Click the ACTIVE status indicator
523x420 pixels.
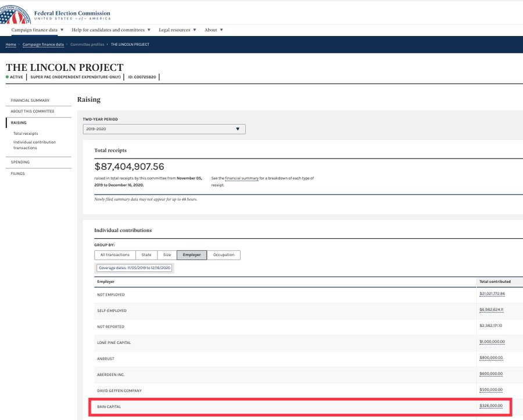(x=15, y=77)
